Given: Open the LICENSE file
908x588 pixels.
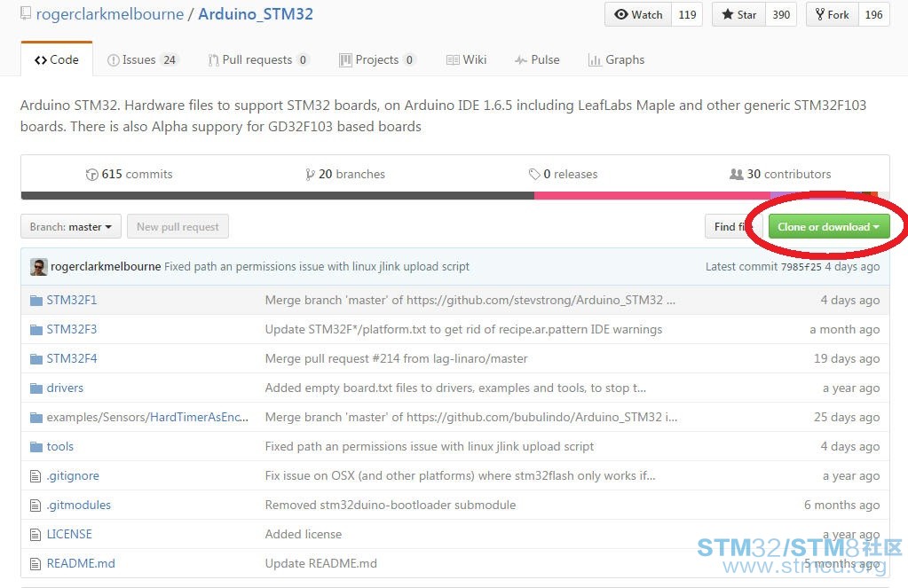Looking at the screenshot, I should 69,535.
